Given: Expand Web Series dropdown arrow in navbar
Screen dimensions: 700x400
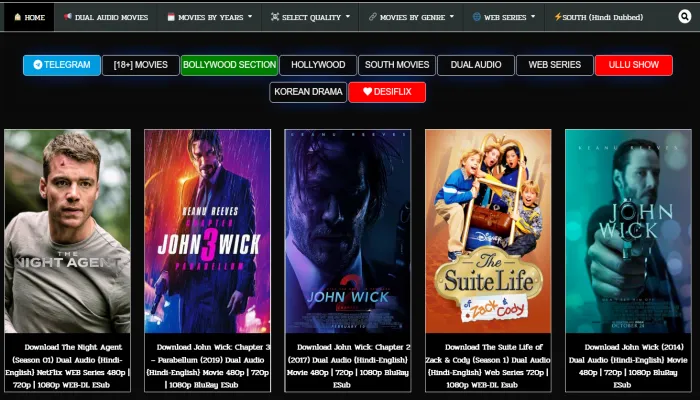Looking at the screenshot, I should tap(533, 17).
